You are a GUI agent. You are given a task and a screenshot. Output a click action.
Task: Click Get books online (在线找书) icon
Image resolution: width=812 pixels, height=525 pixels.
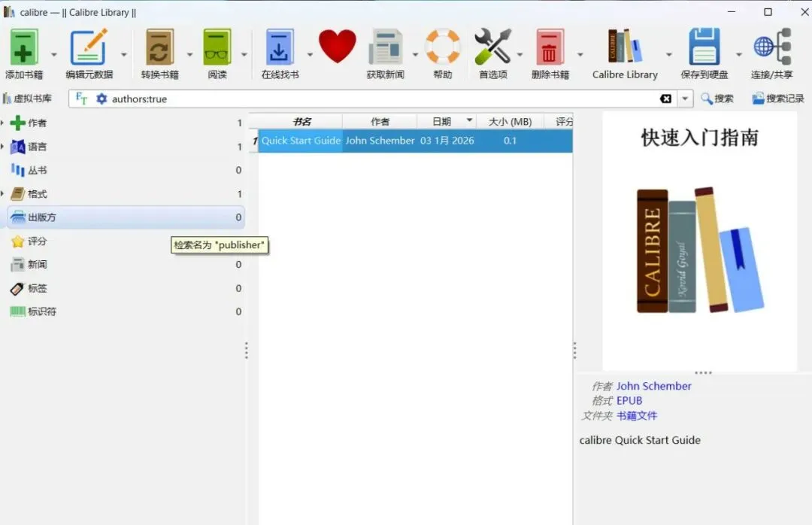click(x=280, y=47)
